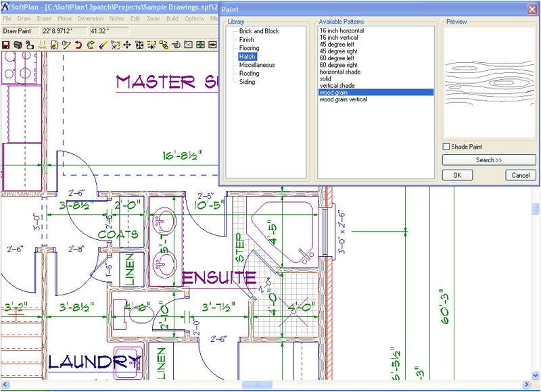The width and height of the screenshot is (541, 392).
Task: Expand options with the Search >> button
Action: [x=489, y=160]
